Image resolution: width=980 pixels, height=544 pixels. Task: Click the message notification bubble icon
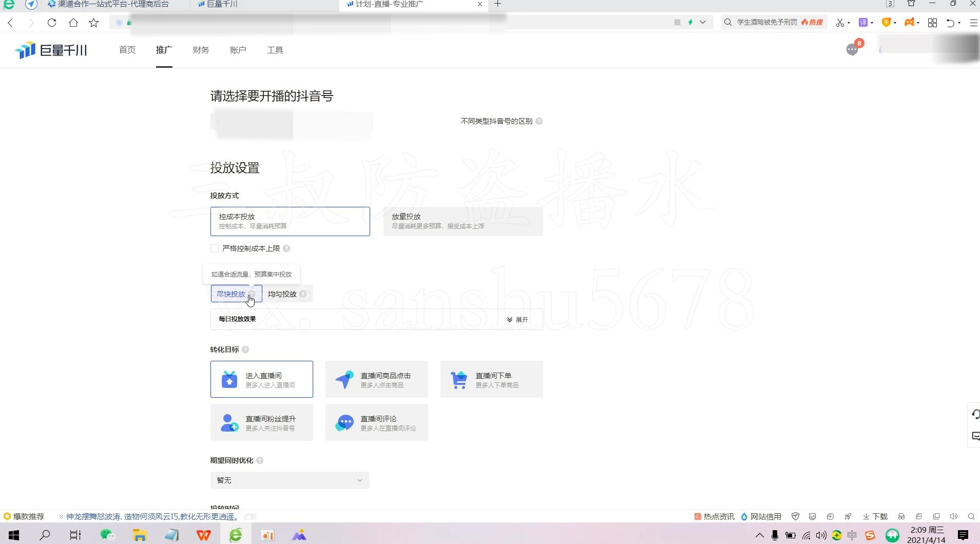click(852, 50)
